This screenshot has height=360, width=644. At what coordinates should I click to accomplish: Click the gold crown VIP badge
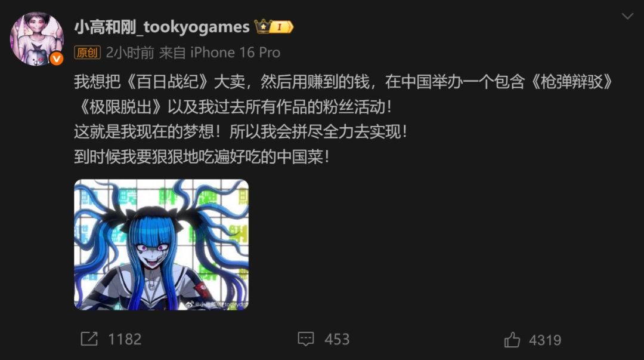(263, 26)
